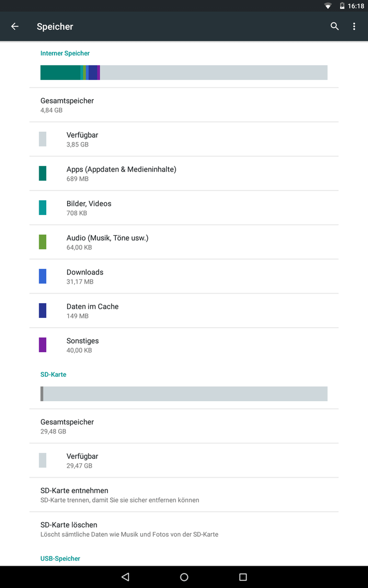Tap SD-Karte löschen to erase card
Image resolution: width=368 pixels, height=588 pixels.
184,529
